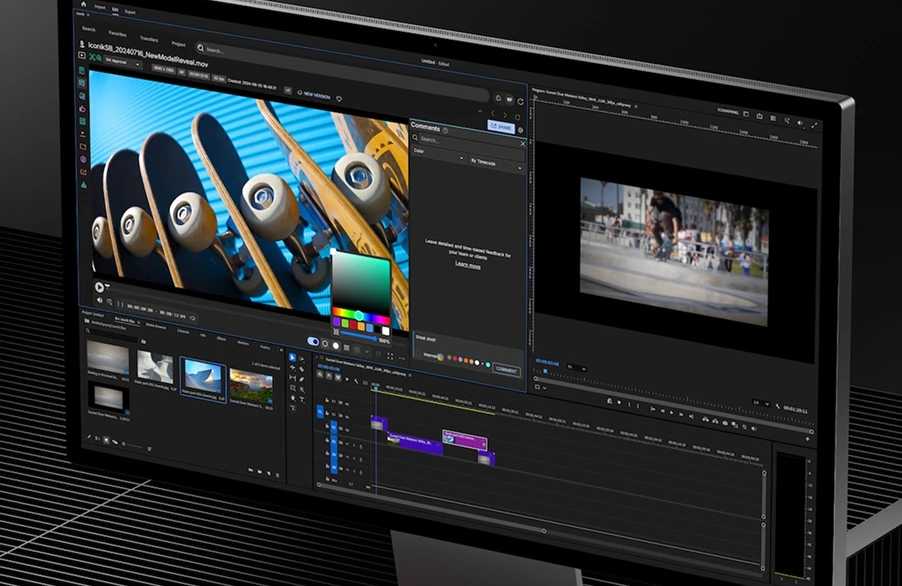Select the white skate ramp thumbnail
Image resolution: width=902 pixels, height=586 pixels.
click(155, 367)
